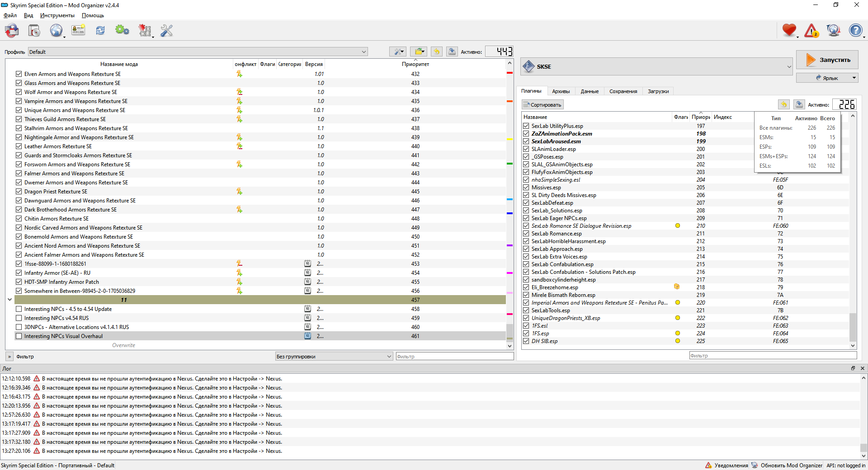Enable Interesting NPCs v4.54 RUS mod
The image size is (868, 470).
pyautogui.click(x=19, y=318)
